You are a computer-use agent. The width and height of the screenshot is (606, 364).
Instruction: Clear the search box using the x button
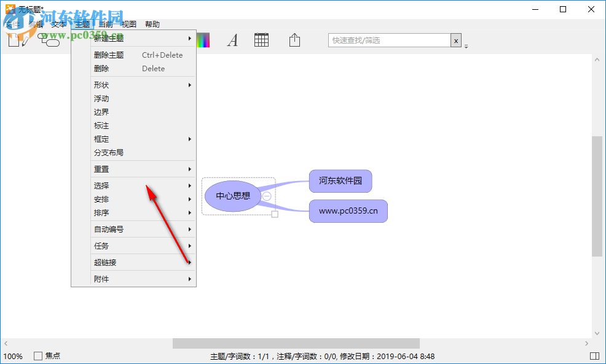(x=456, y=40)
